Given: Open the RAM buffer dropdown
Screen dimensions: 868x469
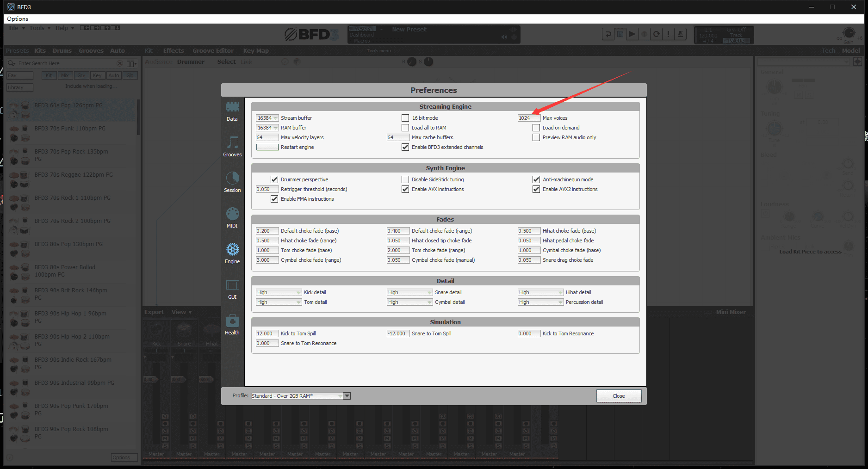Looking at the screenshot, I should (x=267, y=128).
